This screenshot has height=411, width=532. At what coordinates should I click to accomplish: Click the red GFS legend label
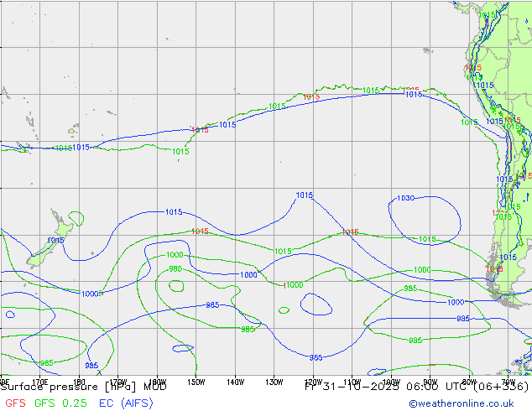(x=15, y=403)
